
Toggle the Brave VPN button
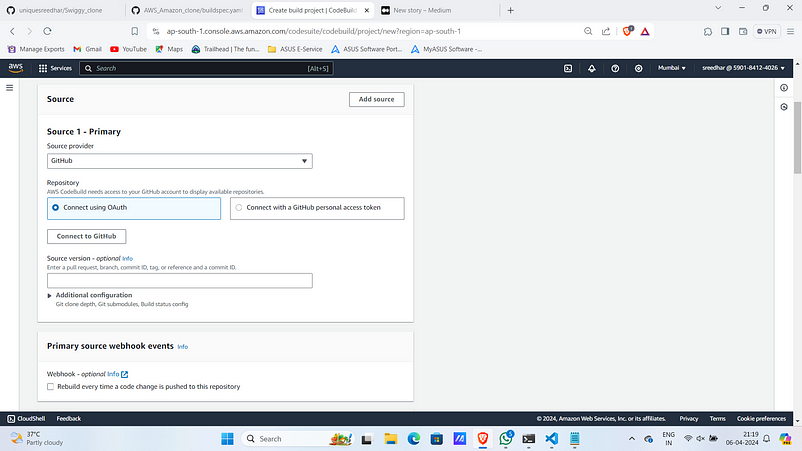(x=767, y=31)
